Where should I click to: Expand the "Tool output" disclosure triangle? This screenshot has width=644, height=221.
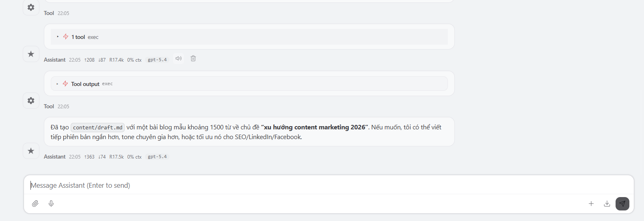57,84
